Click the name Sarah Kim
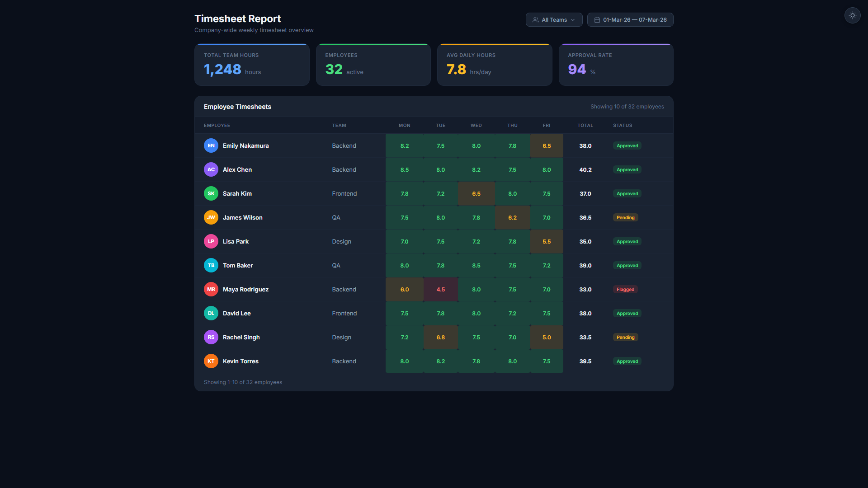Image resolution: width=868 pixels, height=488 pixels. tap(237, 193)
